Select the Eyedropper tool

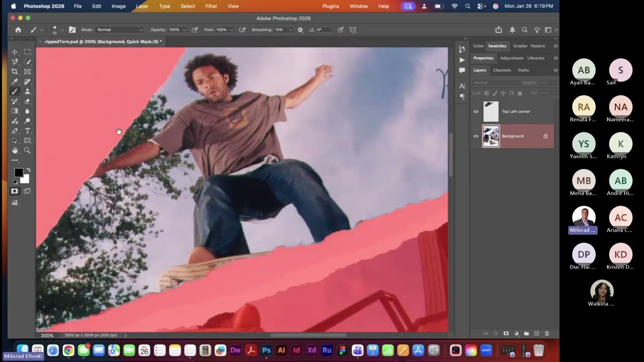click(15, 81)
